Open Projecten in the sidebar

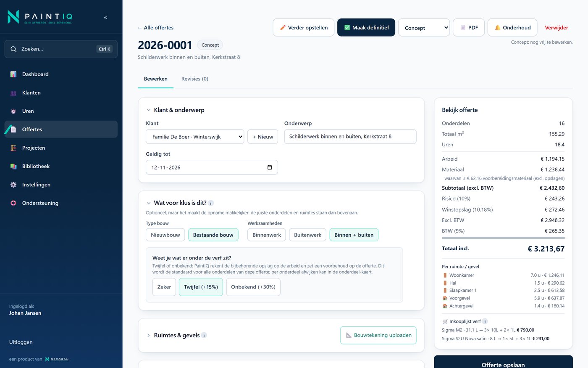61,148
